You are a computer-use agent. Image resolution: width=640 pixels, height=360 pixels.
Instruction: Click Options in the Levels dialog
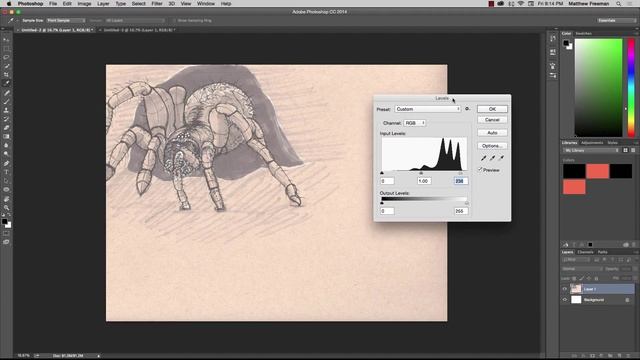(492, 146)
